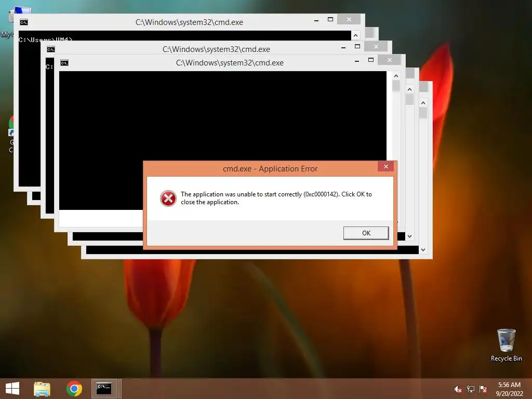The height and width of the screenshot is (399, 532).
Task: Click the front window's title text C:\Windows\system32\cmd.exe
Action: click(230, 63)
